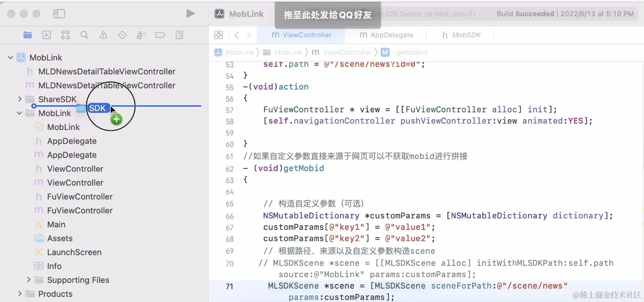The image size is (644, 302).
Task: Click line number 57 in gutter
Action: coord(230,110)
